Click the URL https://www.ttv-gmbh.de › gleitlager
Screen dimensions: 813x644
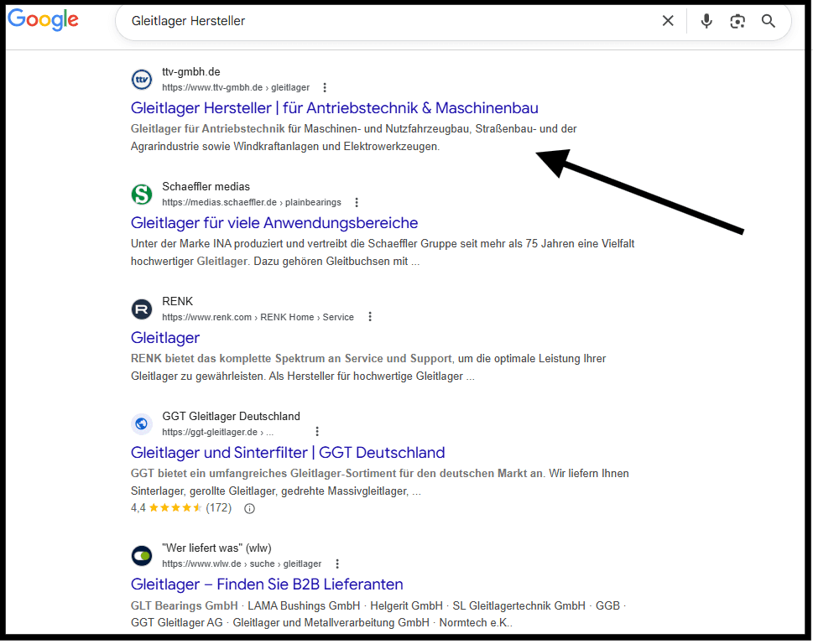click(x=236, y=87)
